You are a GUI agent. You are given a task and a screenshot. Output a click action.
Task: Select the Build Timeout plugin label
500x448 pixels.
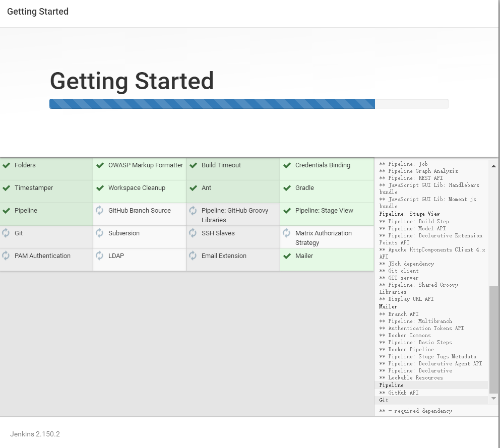[221, 165]
